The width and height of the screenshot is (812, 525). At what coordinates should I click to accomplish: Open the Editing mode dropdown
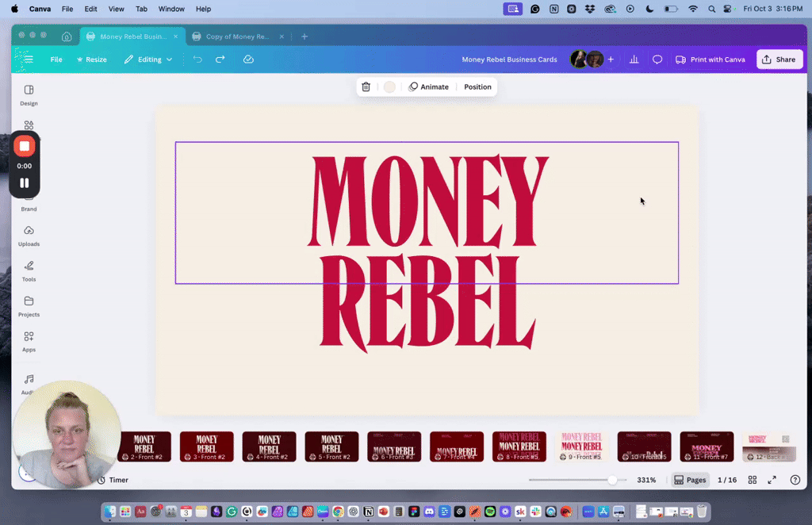click(x=148, y=59)
